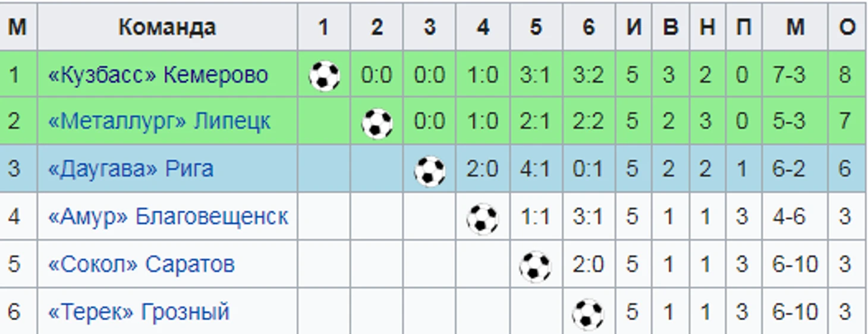Select the Команда column header
Screen dimensions: 868x334
167,27
